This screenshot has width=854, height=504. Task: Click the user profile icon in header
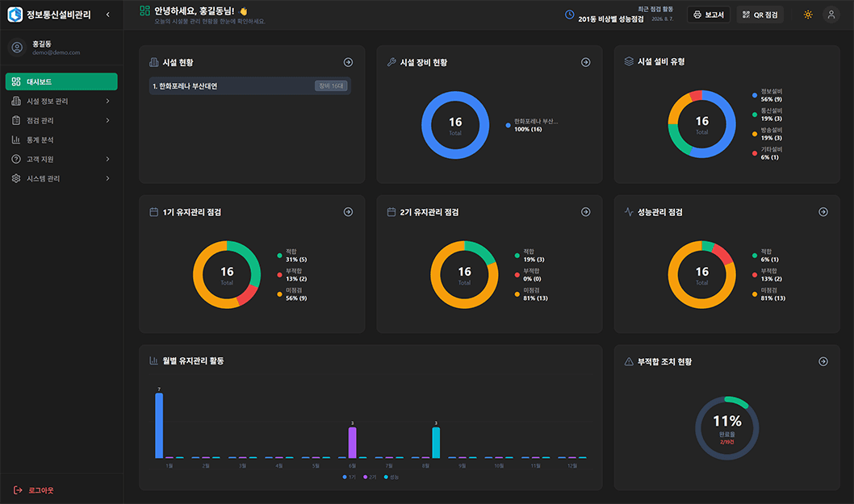[831, 15]
